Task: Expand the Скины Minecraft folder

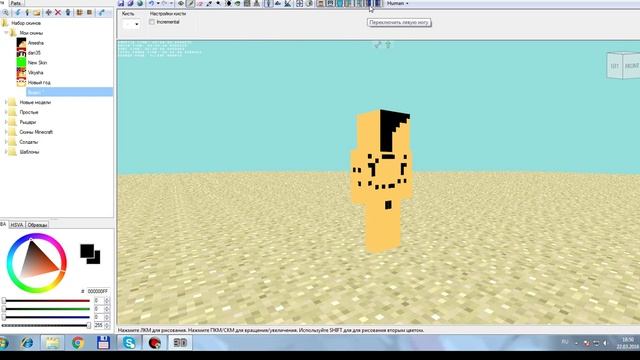Action: [x=6, y=132]
